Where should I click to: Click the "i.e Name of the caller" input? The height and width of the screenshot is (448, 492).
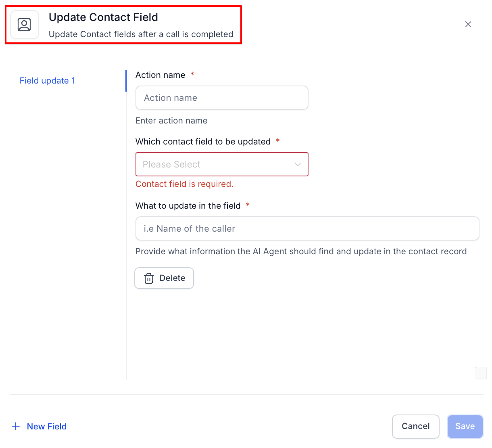click(307, 228)
